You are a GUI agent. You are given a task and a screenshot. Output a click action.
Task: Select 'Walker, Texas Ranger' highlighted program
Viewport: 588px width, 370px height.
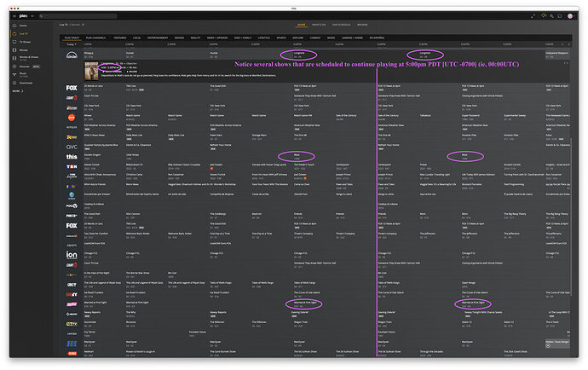[557, 344]
